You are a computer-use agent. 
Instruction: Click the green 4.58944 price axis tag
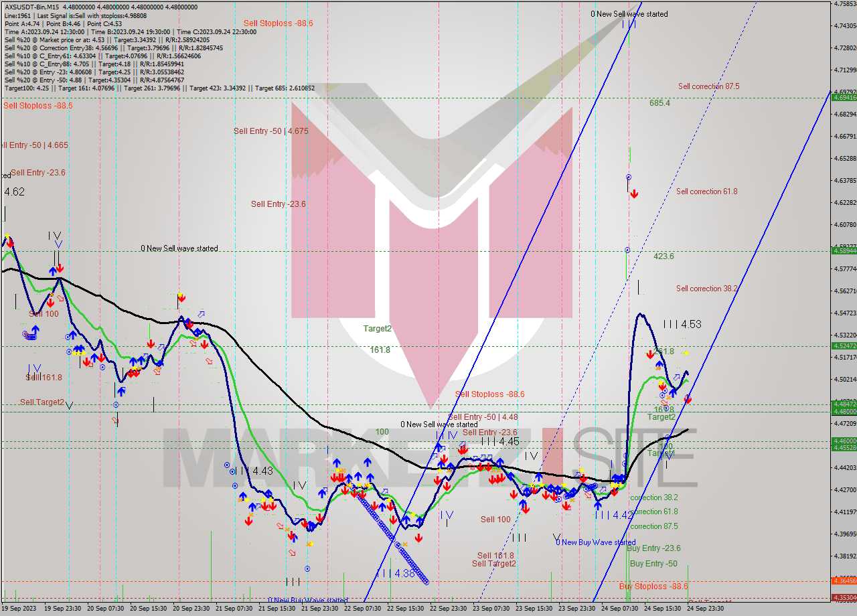pyautogui.click(x=844, y=250)
